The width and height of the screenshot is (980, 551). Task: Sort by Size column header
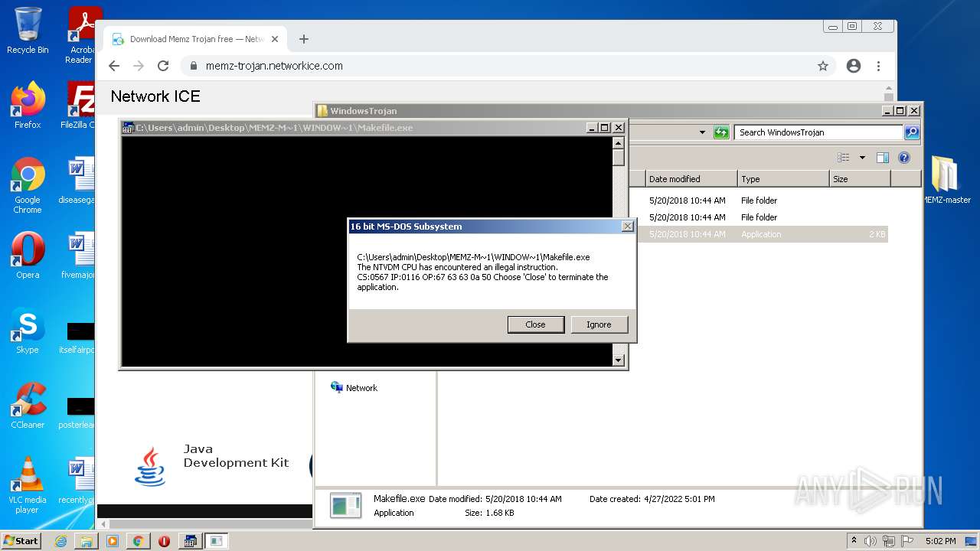click(860, 179)
